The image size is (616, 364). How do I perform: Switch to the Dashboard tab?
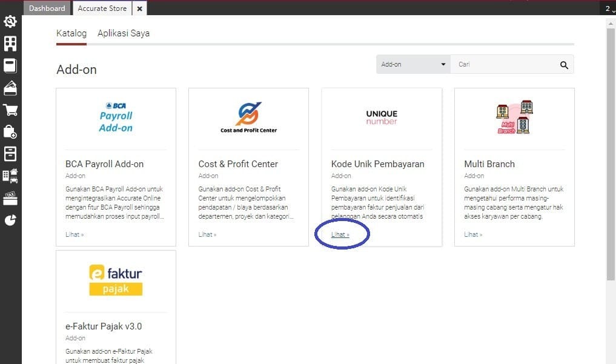pos(47,8)
